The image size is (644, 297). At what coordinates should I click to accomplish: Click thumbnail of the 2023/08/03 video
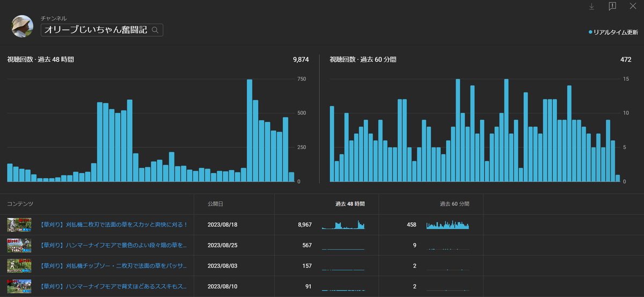(x=19, y=266)
